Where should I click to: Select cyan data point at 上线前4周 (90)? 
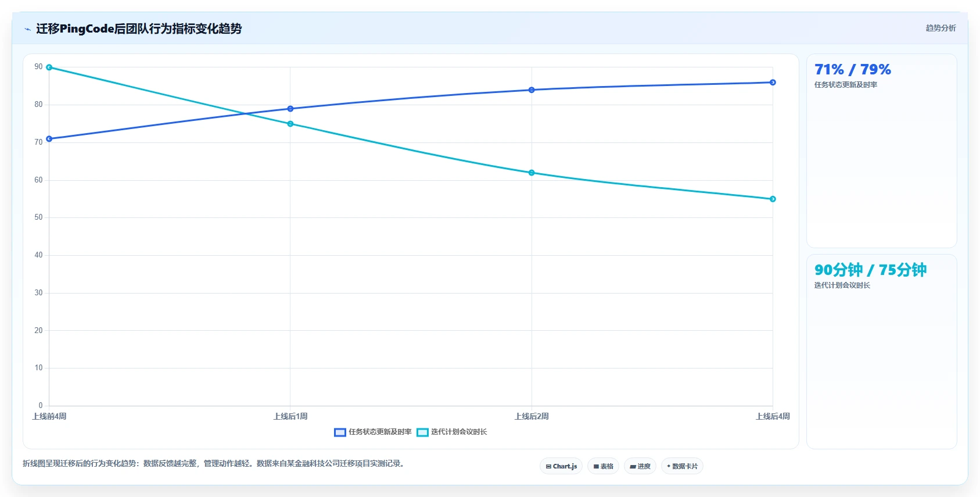(x=49, y=67)
